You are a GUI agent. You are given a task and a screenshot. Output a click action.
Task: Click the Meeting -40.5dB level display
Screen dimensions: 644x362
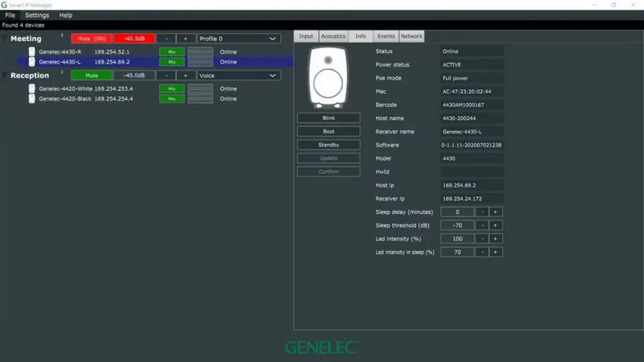coord(134,39)
